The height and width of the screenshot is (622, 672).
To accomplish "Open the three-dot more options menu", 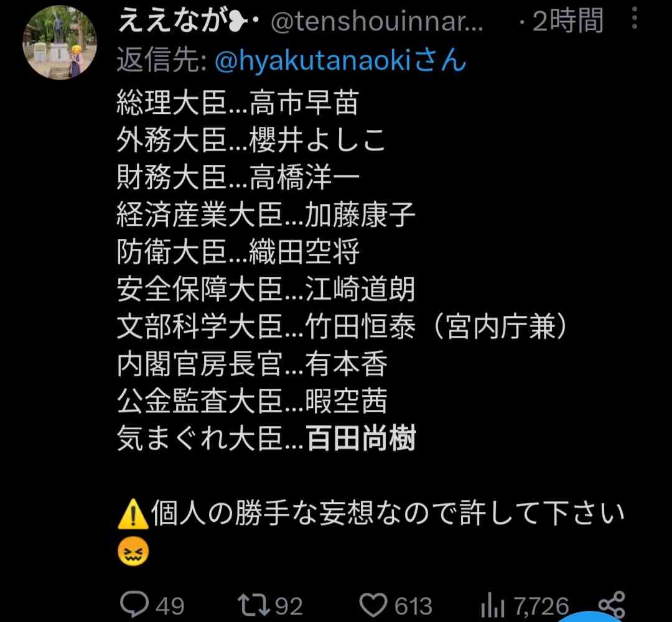I will pyautogui.click(x=635, y=18).
